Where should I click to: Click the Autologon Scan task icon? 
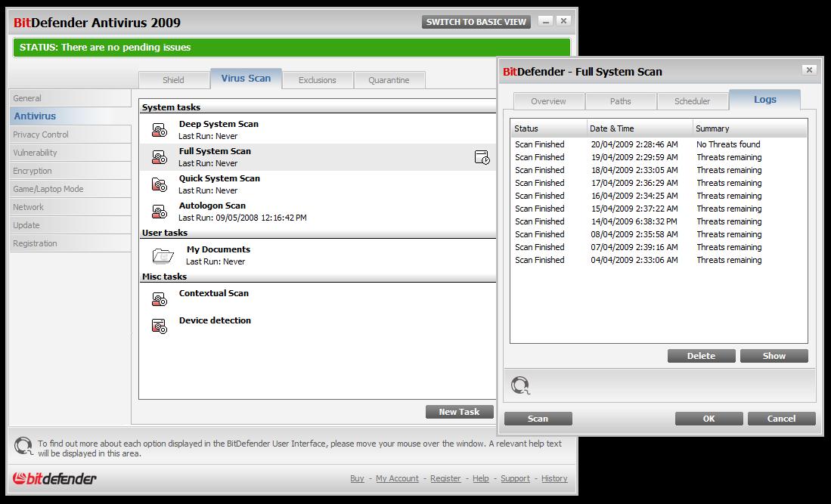point(160,212)
